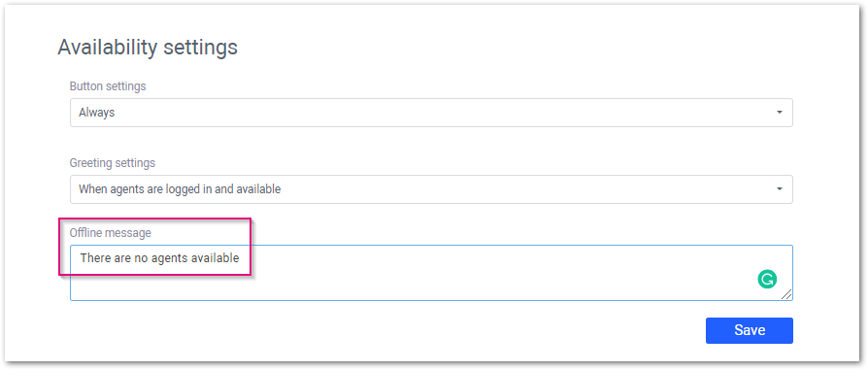
Task: Click the 'Offline message' field label
Action: click(110, 233)
